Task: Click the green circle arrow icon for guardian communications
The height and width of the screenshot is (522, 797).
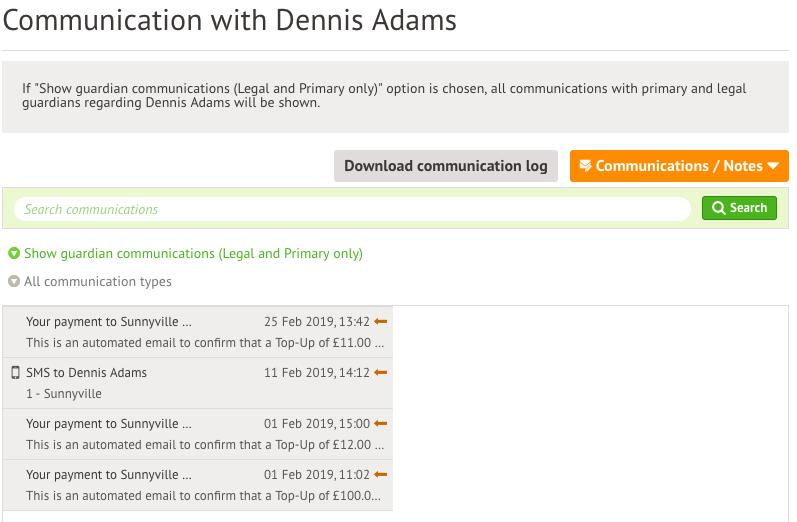Action: click(x=14, y=254)
